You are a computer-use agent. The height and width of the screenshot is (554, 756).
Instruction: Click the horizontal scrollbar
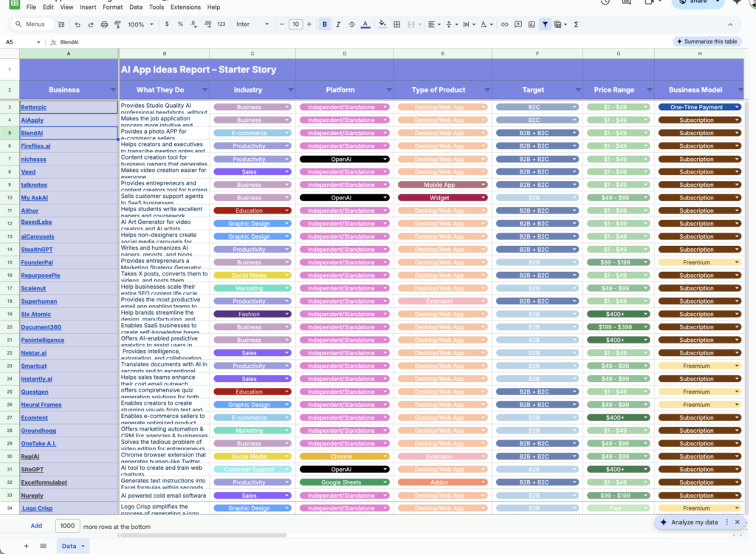(204, 535)
